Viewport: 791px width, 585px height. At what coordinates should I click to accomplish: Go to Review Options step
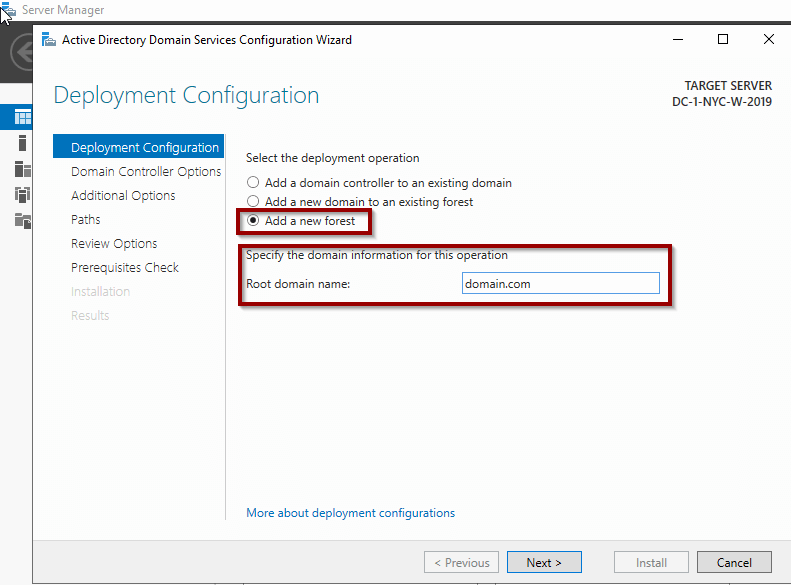pos(114,244)
